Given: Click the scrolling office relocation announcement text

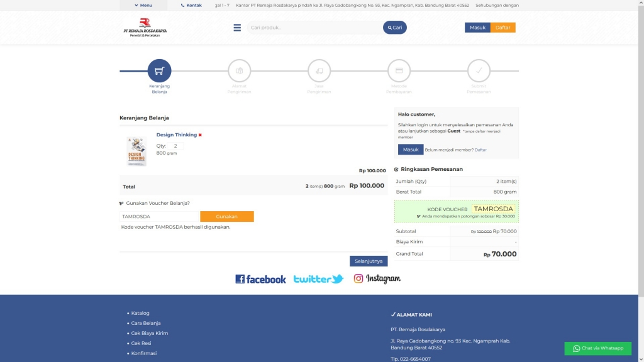Looking at the screenshot, I should tap(352, 5).
